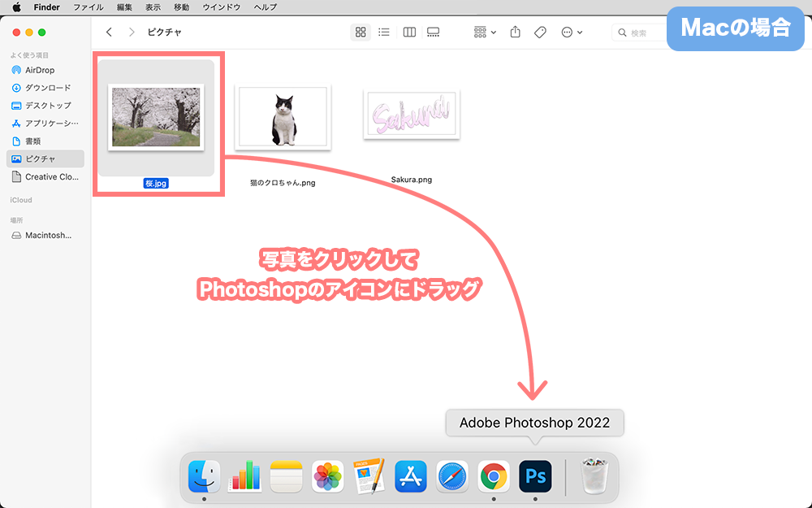Viewport: 812px width, 508px height.
Task: Open Notes app in the Dock
Action: coord(287,475)
